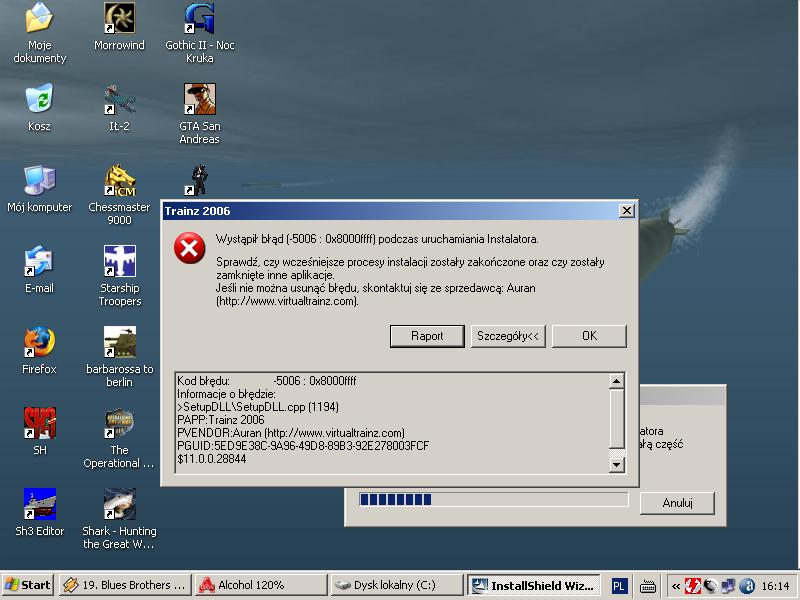Launch the Firefox desktop shortcut

[x=39, y=350]
